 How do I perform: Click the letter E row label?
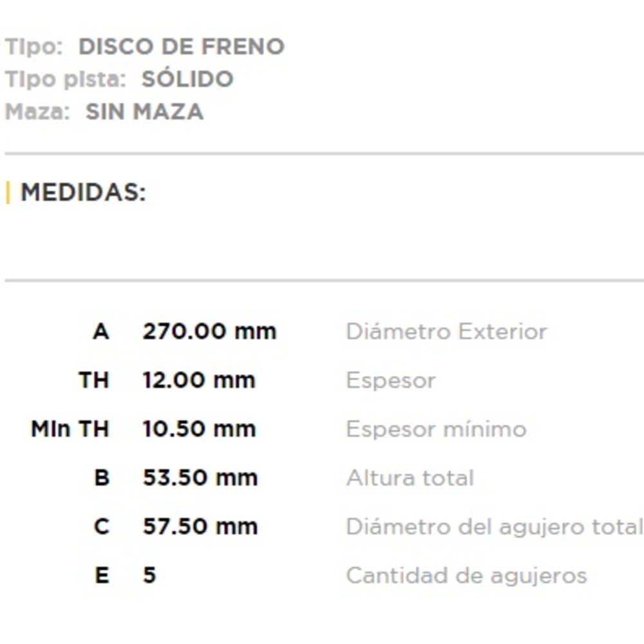point(102,575)
